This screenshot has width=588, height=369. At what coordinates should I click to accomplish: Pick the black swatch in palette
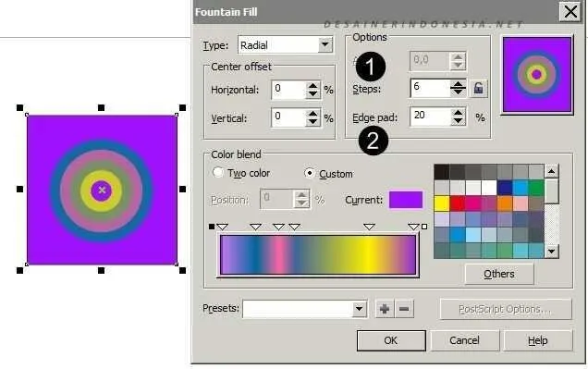pos(442,172)
